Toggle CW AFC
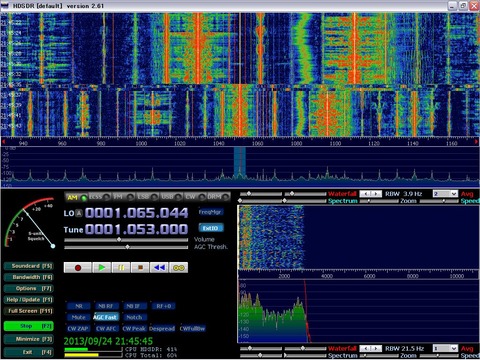 click(x=106, y=329)
